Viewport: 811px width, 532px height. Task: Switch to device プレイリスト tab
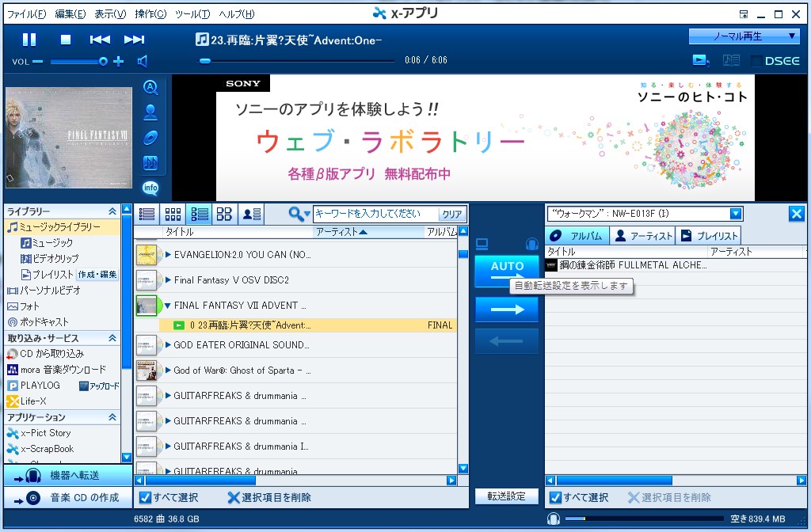click(x=709, y=236)
